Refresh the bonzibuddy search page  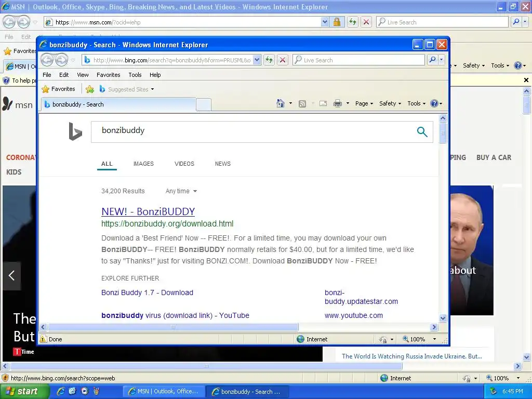[269, 60]
